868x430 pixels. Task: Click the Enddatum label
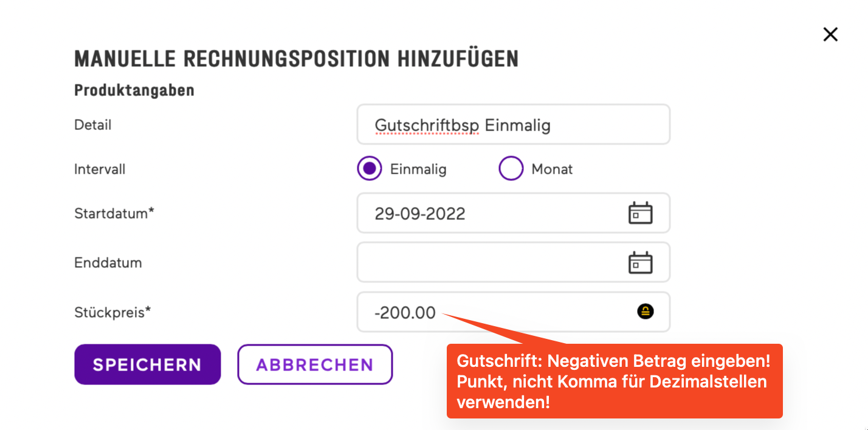point(108,263)
